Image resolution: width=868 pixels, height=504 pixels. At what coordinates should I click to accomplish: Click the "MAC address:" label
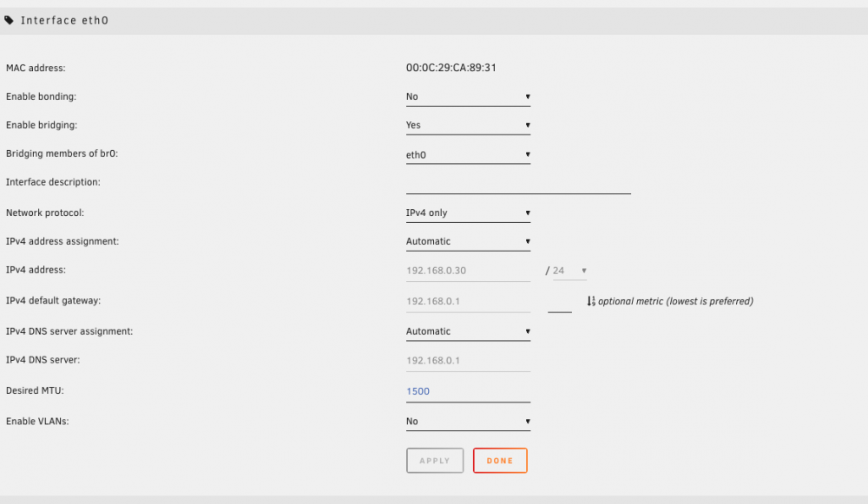click(x=36, y=68)
